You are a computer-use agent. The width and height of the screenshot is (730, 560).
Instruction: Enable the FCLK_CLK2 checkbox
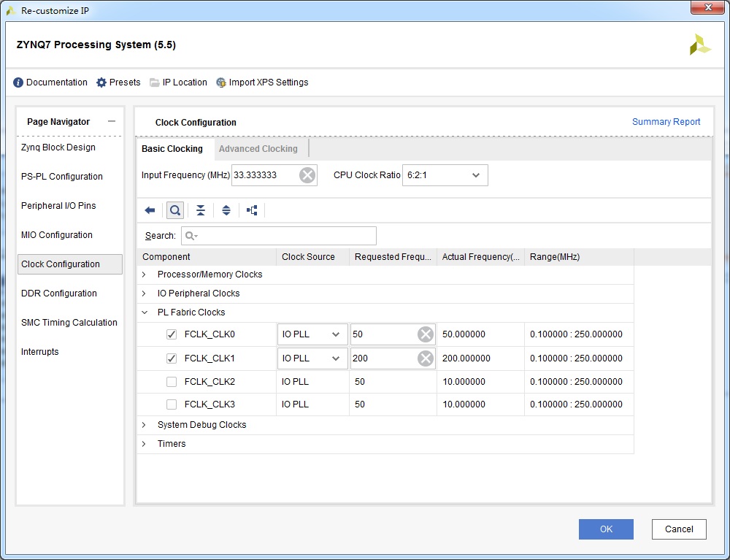(172, 382)
